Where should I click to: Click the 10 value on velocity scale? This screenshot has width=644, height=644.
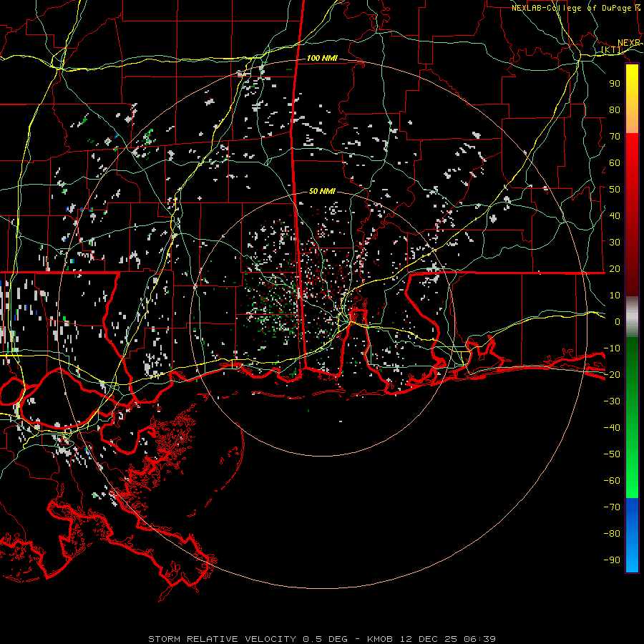click(615, 296)
